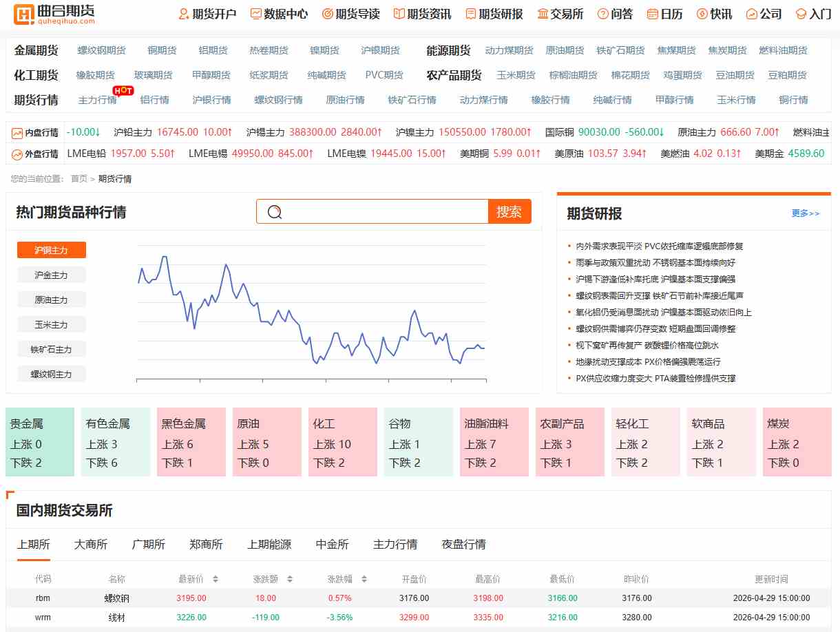Open 原油期货 link under 能源期货
Screen dimensions: 840x632
[x=565, y=50]
